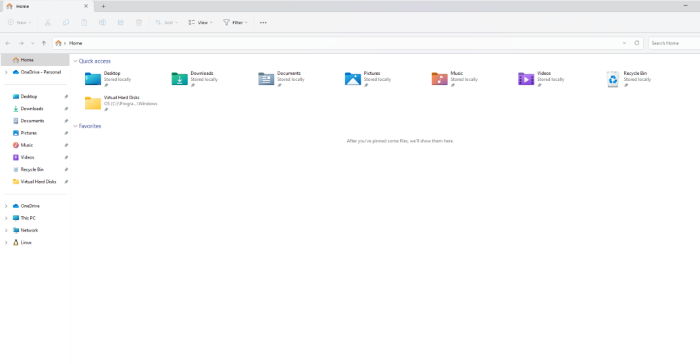Open the New item menu

click(x=20, y=22)
